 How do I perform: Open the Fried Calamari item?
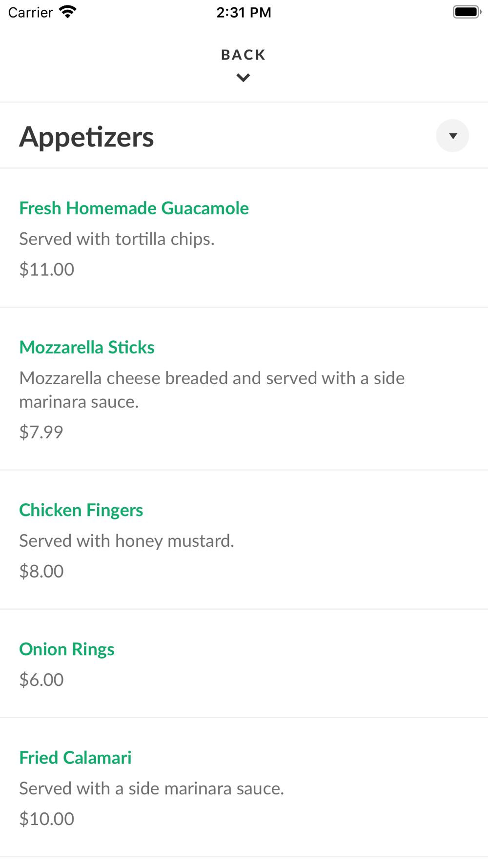tap(75, 758)
